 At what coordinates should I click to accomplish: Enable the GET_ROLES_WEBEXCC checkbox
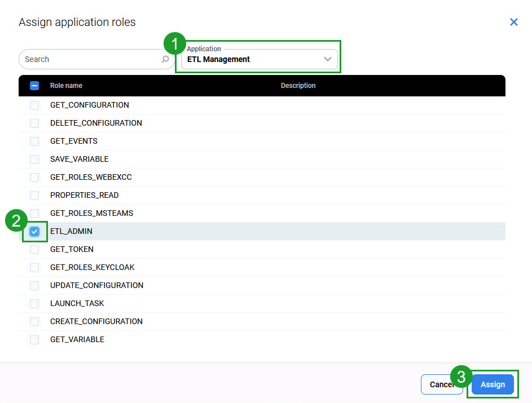(x=34, y=177)
